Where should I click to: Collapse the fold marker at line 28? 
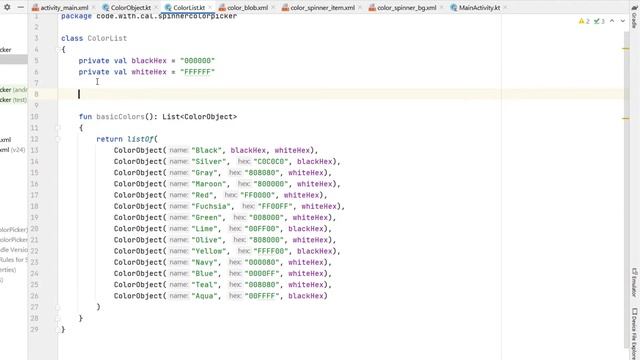coord(58,318)
